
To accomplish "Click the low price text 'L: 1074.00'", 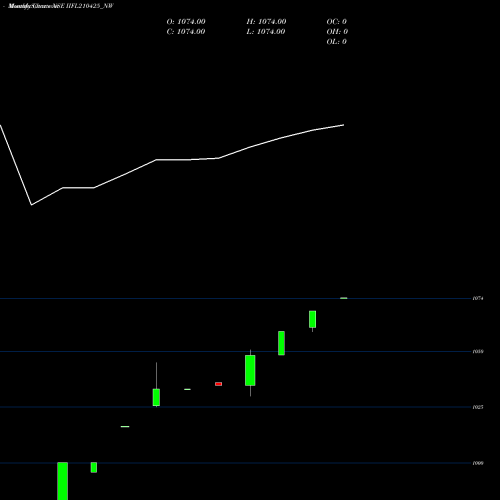I will tap(266, 32).
